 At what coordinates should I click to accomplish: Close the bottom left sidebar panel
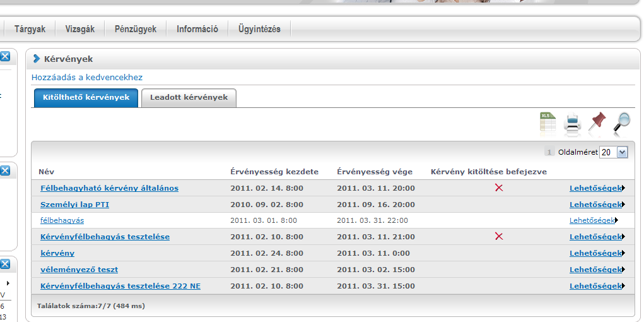click(4, 264)
